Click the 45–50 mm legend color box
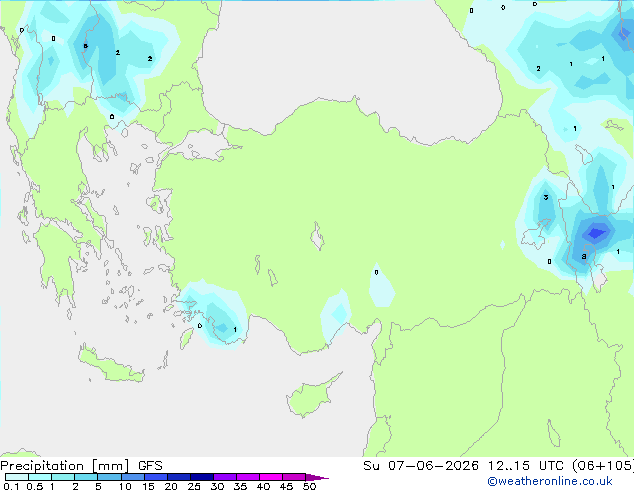The image size is (634, 490). tap(294, 477)
